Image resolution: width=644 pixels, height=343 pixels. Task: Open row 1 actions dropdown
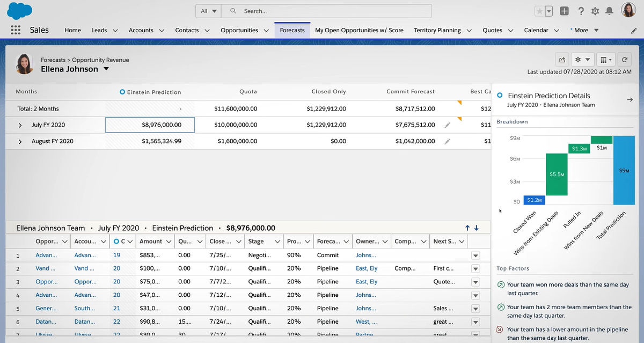(x=475, y=256)
